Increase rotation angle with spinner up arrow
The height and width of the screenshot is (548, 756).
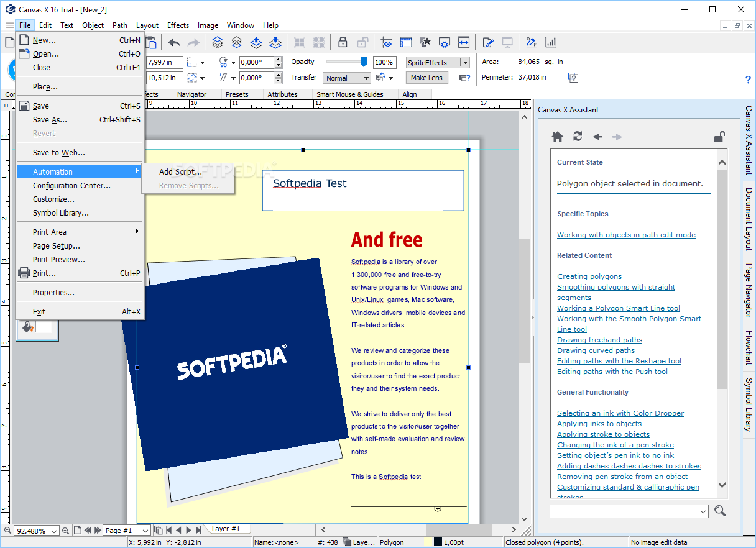278,60
